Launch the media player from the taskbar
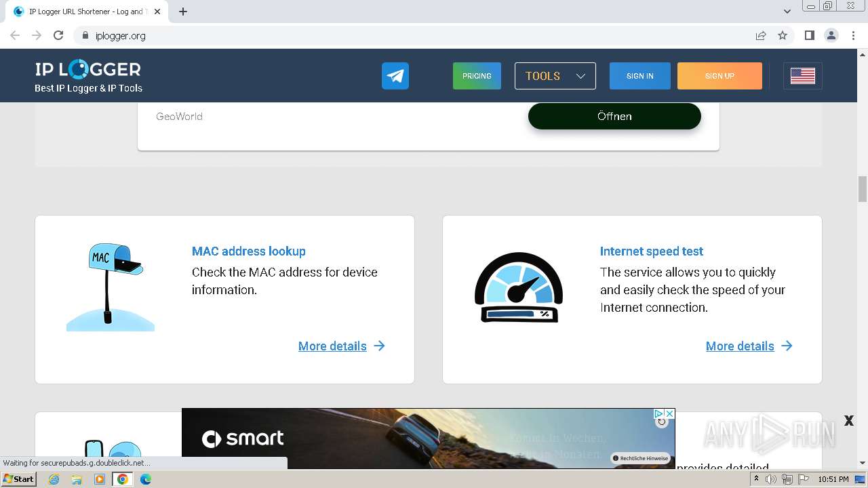 click(100, 479)
